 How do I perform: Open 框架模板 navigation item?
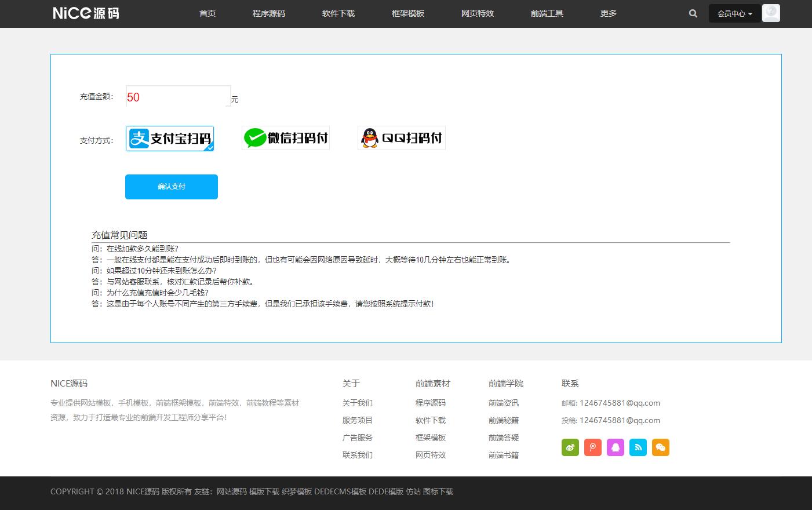[408, 13]
